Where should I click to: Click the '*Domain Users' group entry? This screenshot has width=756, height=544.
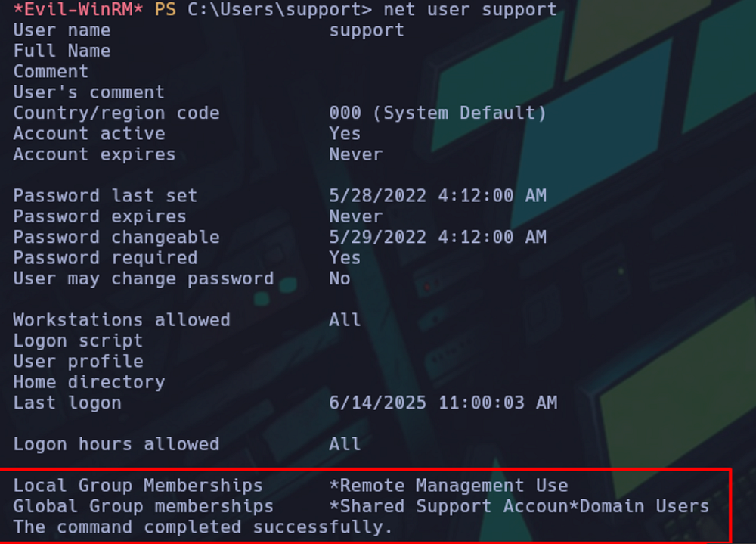pos(639,506)
